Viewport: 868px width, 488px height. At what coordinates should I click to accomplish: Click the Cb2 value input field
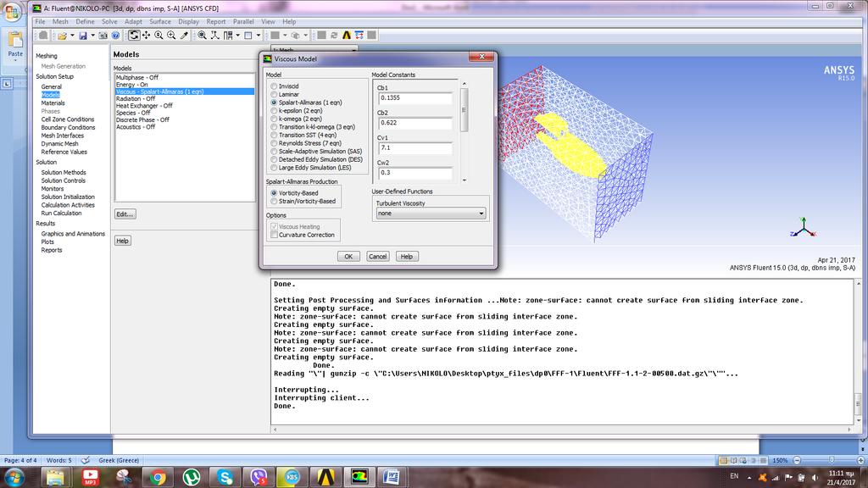tap(415, 123)
